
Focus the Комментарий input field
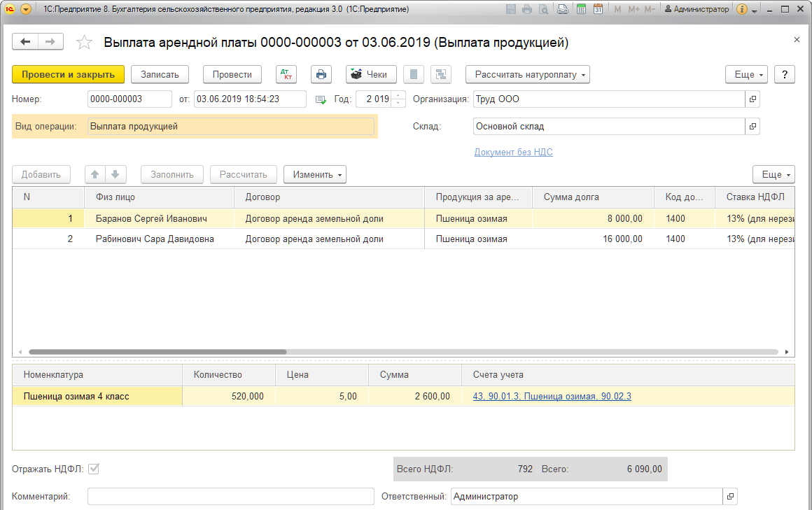coord(230,496)
